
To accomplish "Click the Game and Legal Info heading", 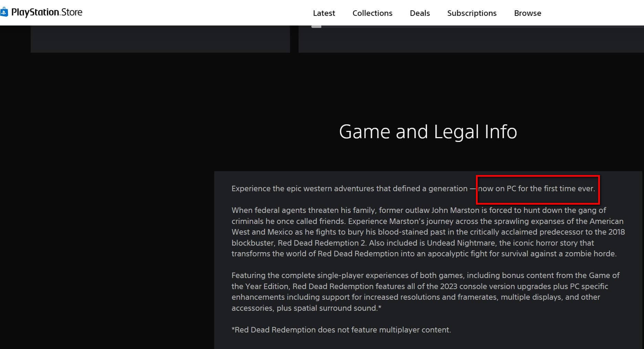I will tap(428, 132).
